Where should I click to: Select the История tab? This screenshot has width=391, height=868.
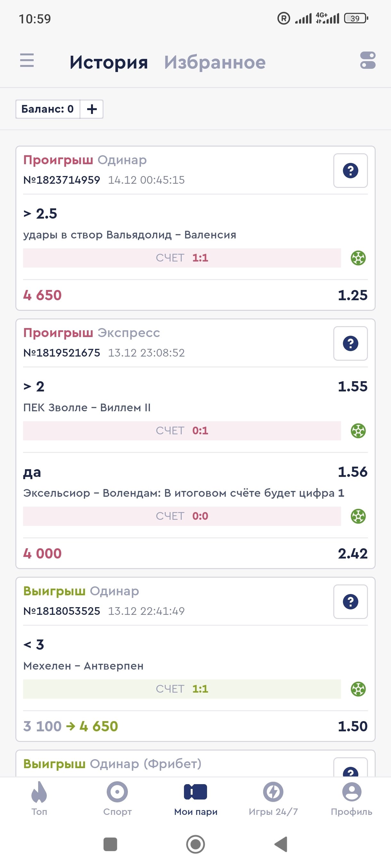pos(109,62)
